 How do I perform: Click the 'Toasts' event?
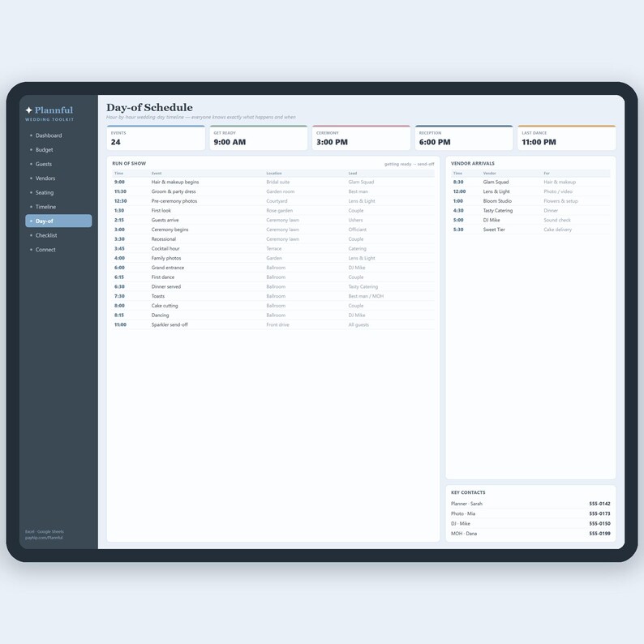(x=273, y=296)
